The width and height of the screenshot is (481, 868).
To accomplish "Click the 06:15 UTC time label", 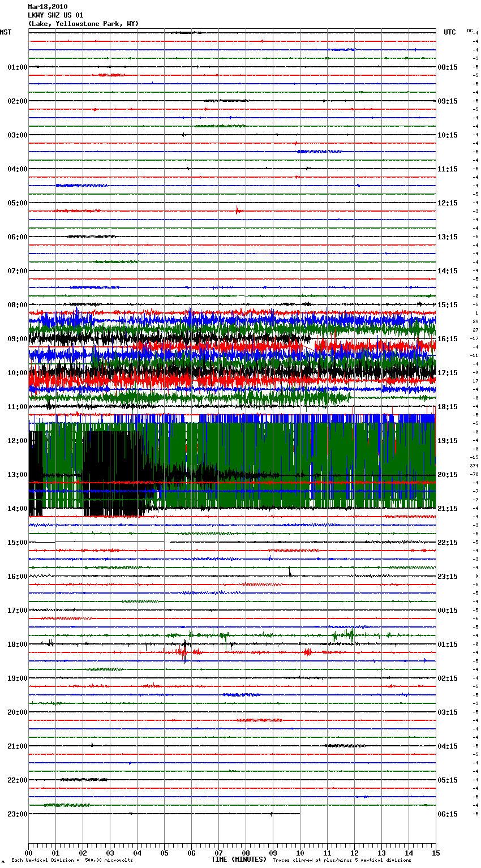I will [x=448, y=814].
